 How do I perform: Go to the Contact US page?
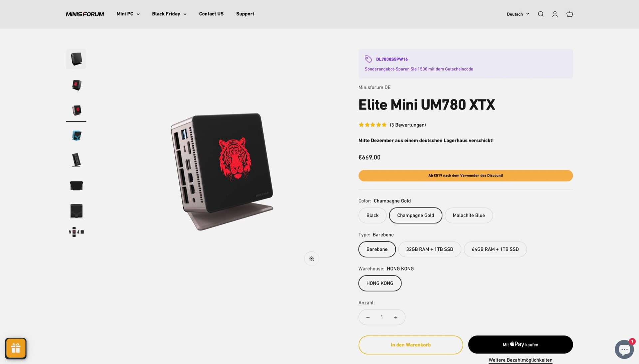pos(211,14)
